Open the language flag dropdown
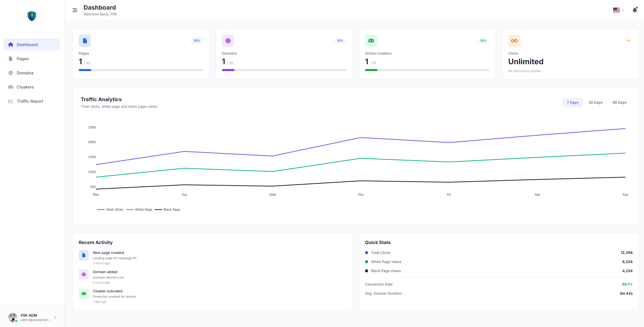Screen dimensions: 644x327 [618, 10]
